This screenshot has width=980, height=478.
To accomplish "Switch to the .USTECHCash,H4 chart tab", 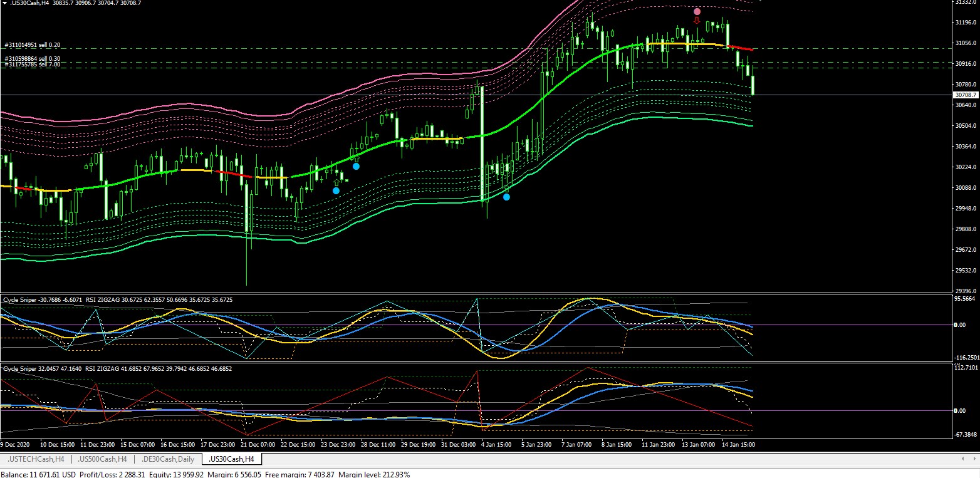I will coord(36,459).
